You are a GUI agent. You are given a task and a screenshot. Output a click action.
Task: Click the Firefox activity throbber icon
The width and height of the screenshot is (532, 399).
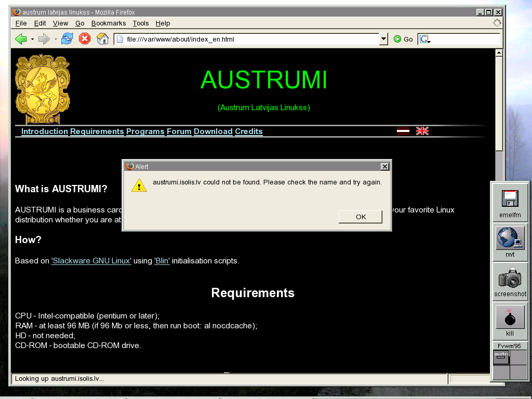[497, 23]
